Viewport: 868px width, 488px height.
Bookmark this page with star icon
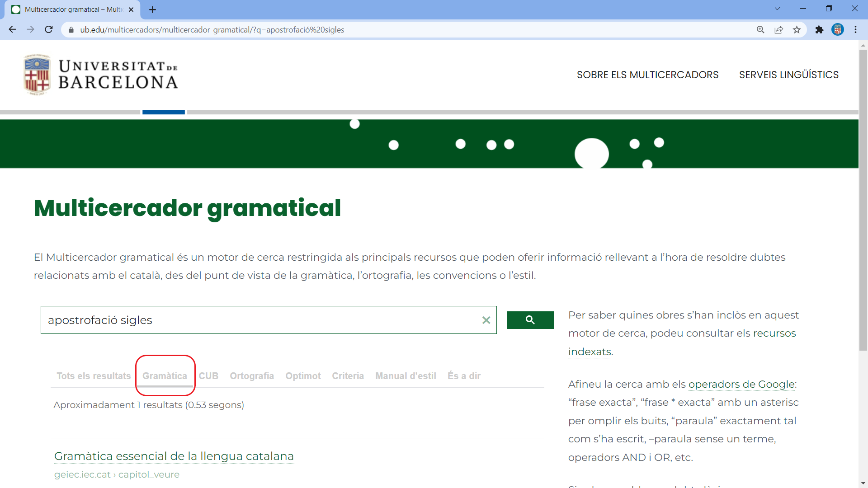(x=797, y=30)
